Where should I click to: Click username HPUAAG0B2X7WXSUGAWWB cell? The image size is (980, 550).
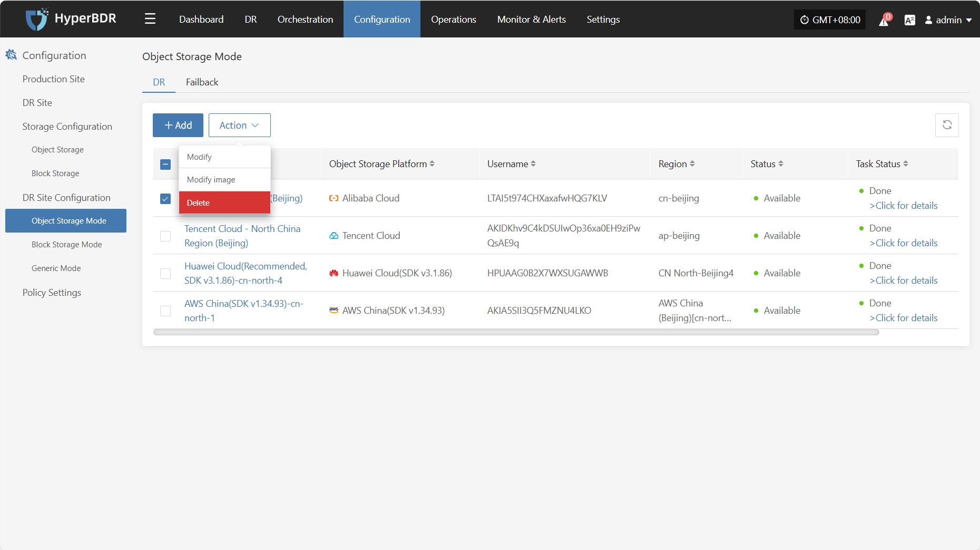pos(547,273)
